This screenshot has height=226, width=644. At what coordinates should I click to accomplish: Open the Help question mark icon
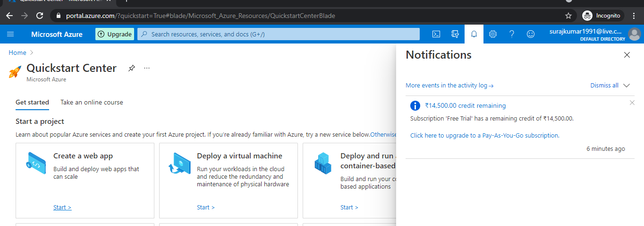(x=512, y=34)
